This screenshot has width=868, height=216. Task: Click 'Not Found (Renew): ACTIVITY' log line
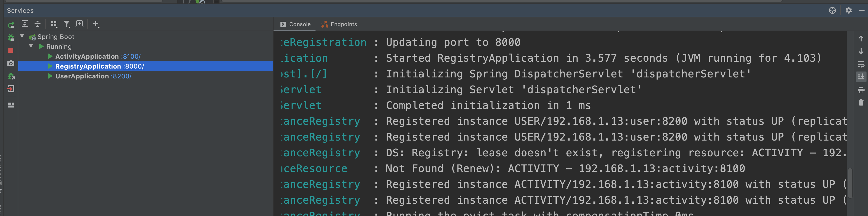565,169
